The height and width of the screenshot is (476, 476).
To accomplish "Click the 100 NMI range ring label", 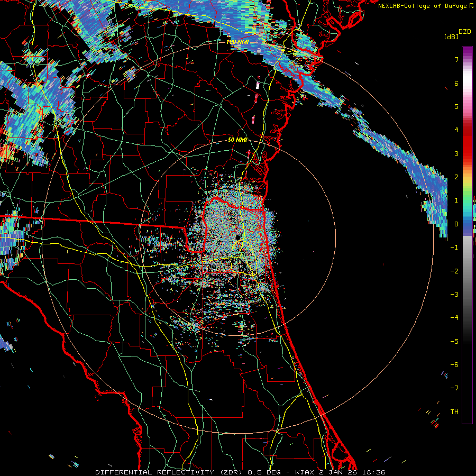I will pyautogui.click(x=237, y=42).
